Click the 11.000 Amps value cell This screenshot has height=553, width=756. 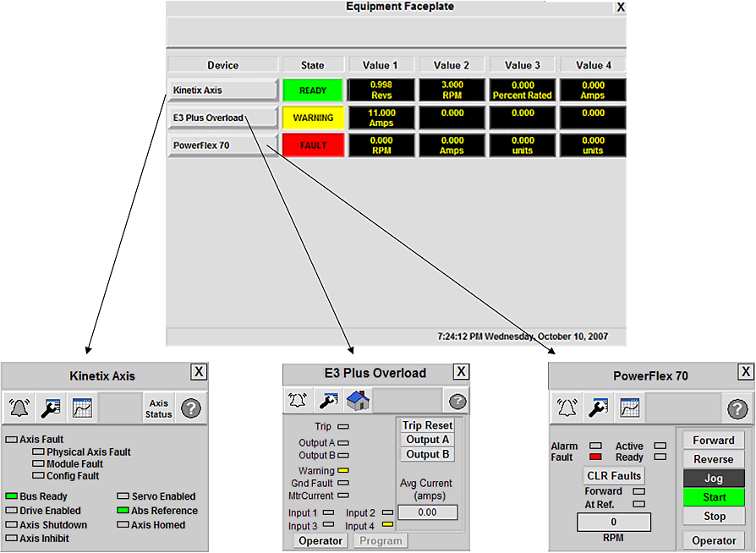pyautogui.click(x=381, y=118)
